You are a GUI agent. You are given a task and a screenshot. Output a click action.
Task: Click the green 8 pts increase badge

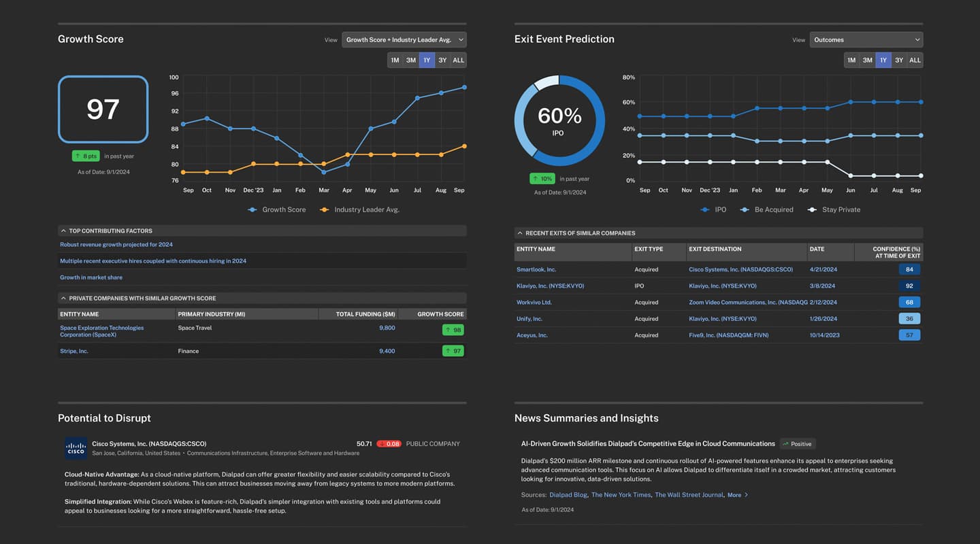pyautogui.click(x=86, y=156)
